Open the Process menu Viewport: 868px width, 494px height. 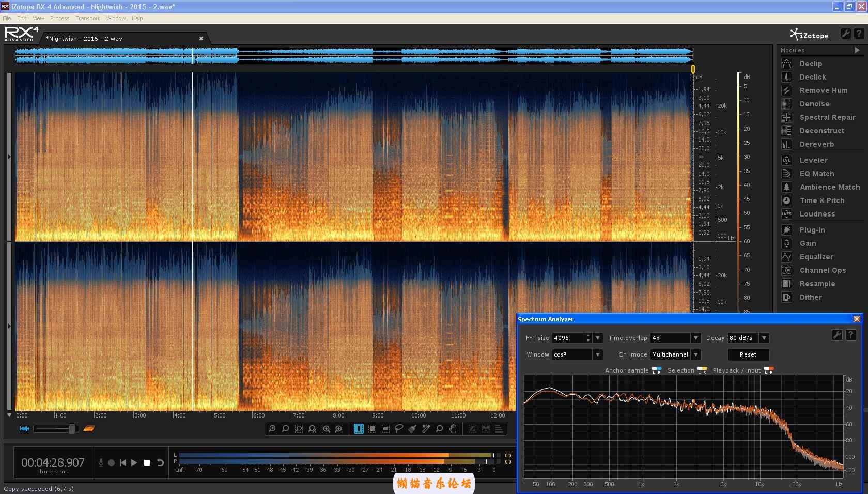[59, 18]
